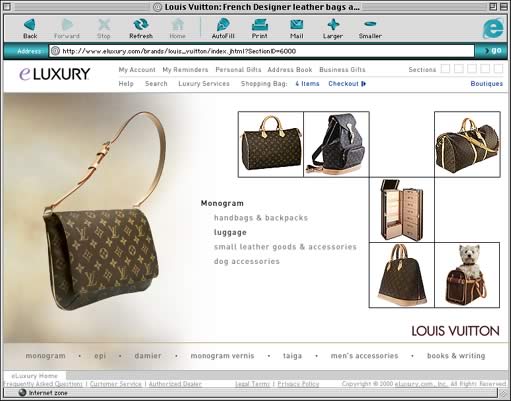The height and width of the screenshot is (401, 511).
Task: Click the last Sections square
Action: 498,69
